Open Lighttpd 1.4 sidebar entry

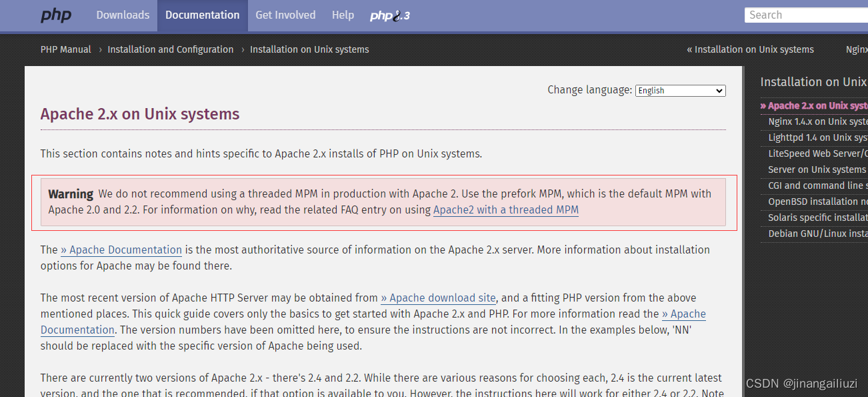[815, 137]
